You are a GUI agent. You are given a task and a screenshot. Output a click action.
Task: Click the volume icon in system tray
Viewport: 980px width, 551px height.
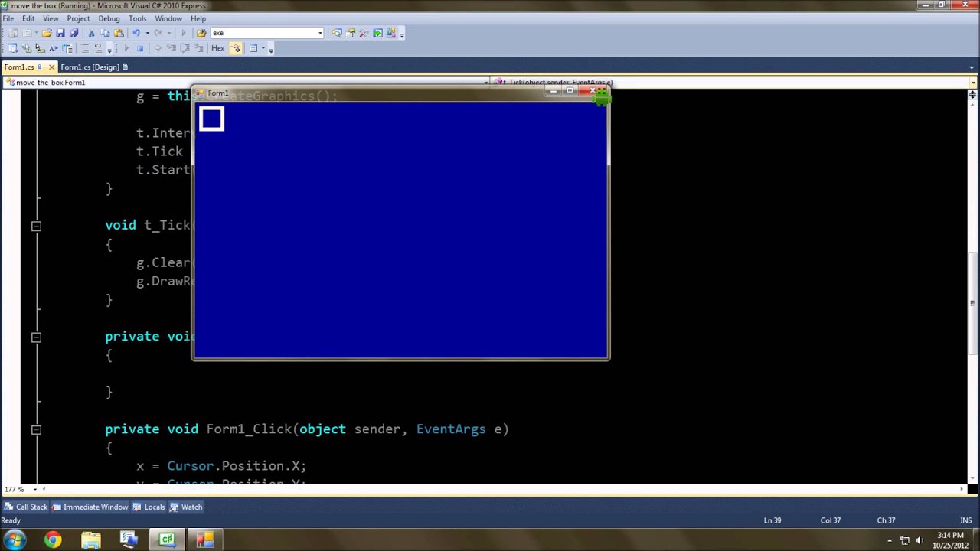click(920, 540)
